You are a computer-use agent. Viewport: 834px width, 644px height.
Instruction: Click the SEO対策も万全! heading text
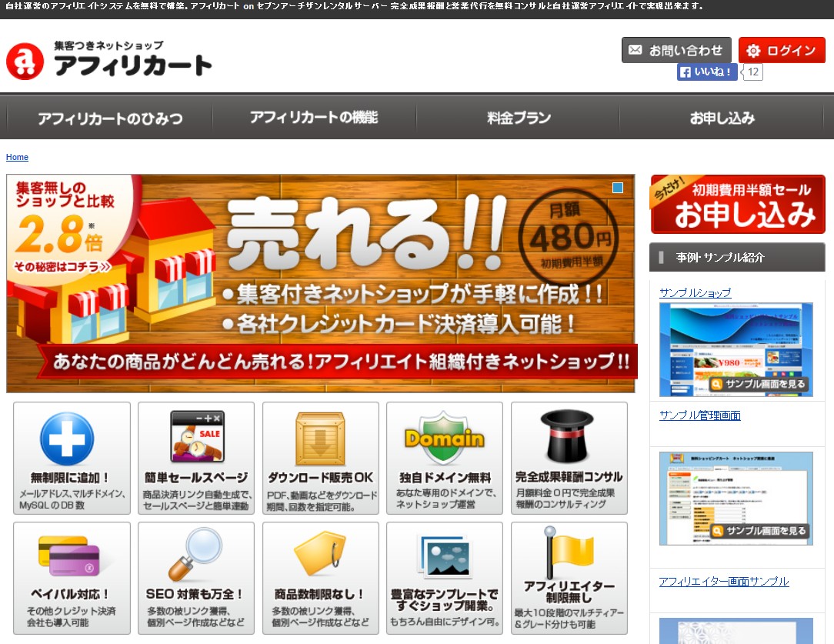[194, 594]
